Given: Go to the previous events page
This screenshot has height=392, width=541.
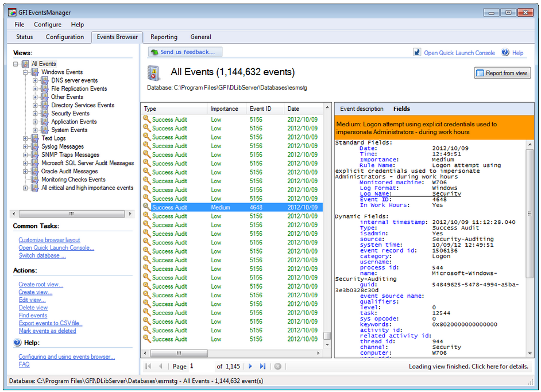Looking at the screenshot, I should (160, 366).
